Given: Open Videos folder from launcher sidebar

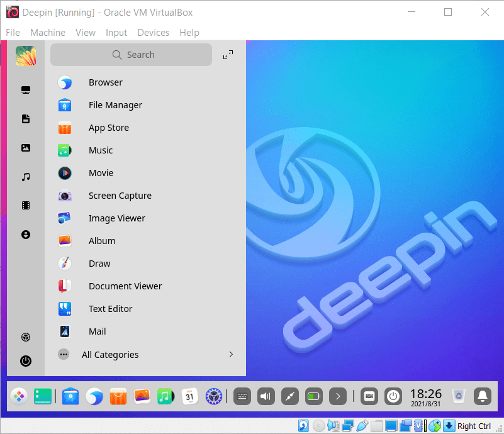Looking at the screenshot, I should click(26, 206).
